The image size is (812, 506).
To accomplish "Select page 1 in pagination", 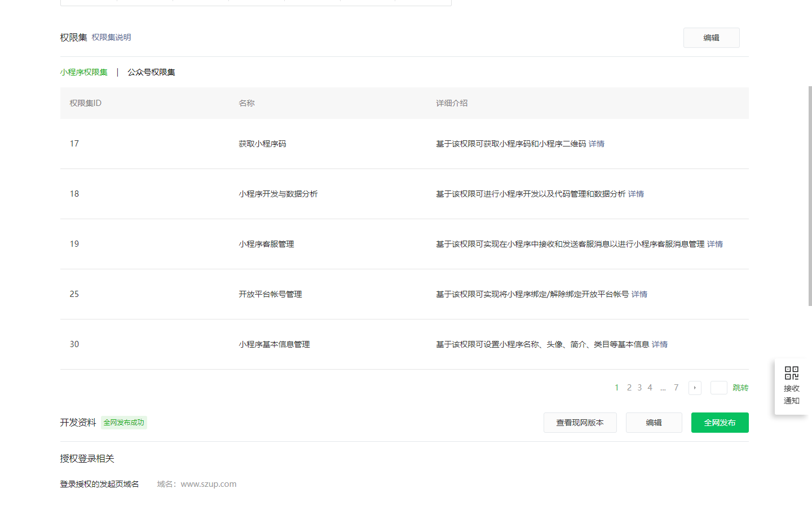I will (x=617, y=388).
